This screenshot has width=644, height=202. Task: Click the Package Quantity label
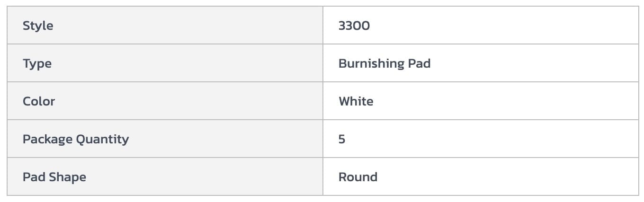[x=76, y=139]
